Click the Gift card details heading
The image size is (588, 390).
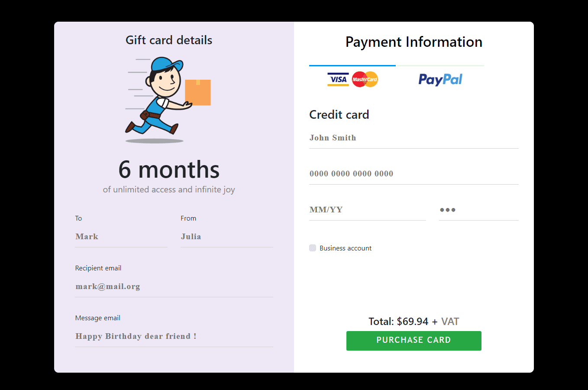[x=169, y=40]
